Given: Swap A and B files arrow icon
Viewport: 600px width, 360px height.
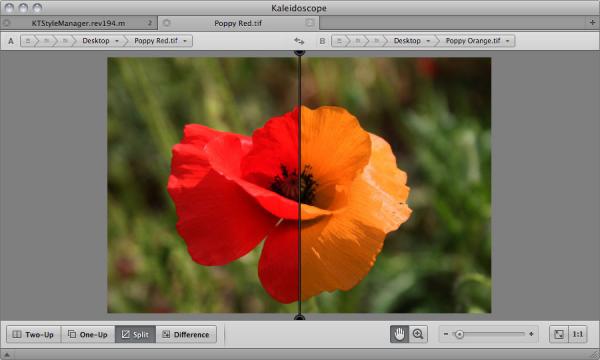Looking at the screenshot, I should pos(299,41).
